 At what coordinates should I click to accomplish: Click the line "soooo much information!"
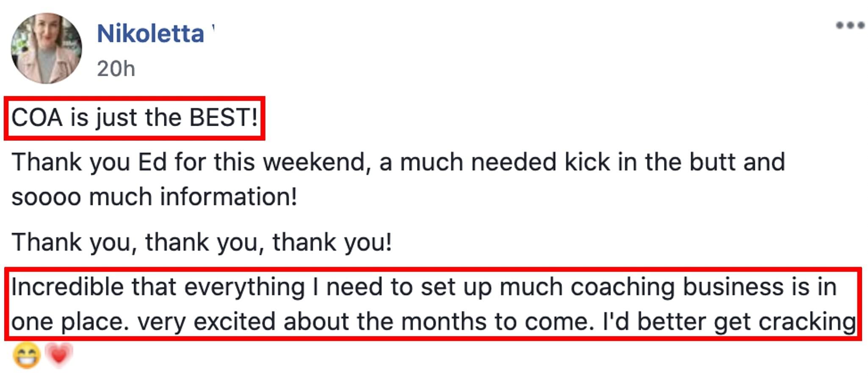154,197
